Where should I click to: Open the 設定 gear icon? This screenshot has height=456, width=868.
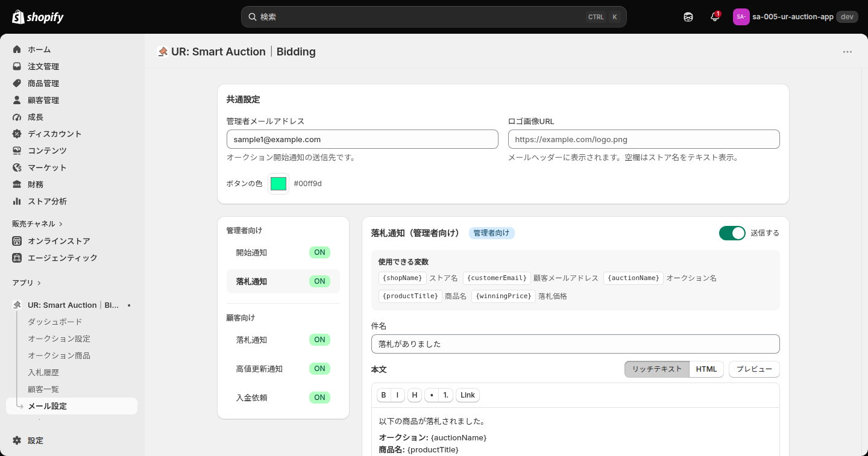coord(17,440)
